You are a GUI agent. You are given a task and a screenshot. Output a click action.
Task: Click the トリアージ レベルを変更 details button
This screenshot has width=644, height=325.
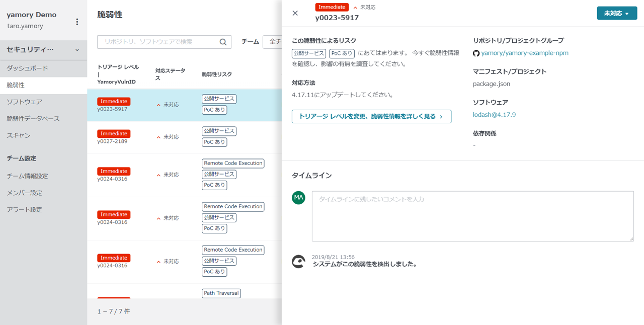coord(371,116)
